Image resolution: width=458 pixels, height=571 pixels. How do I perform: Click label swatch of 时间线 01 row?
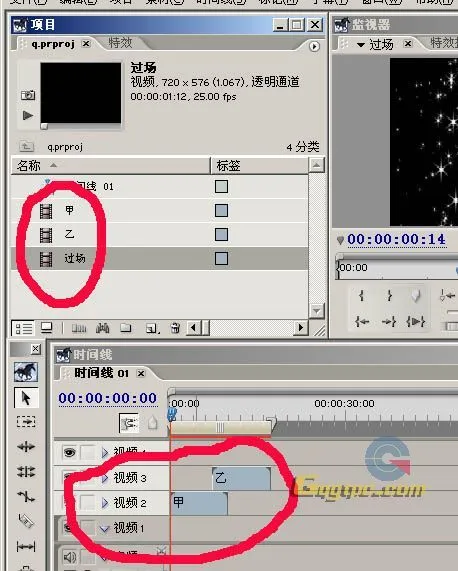point(221,186)
